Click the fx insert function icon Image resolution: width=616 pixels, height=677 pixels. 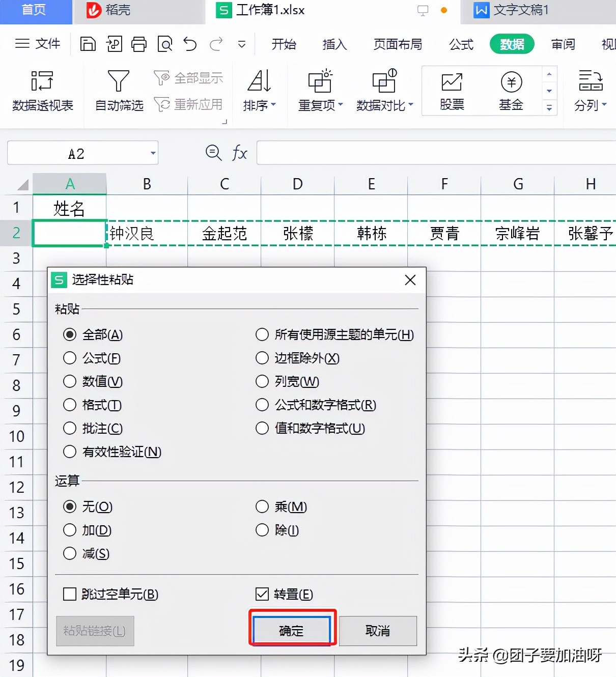[239, 153]
